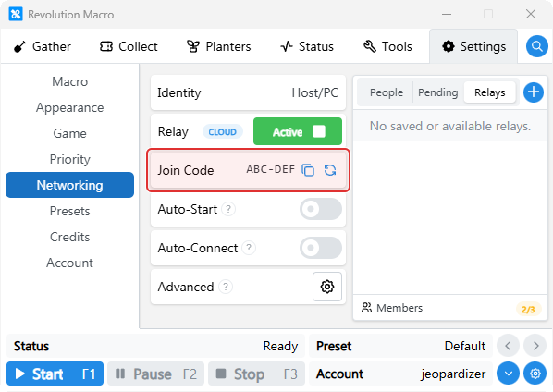Click the Revolution Macro app logo
This screenshot has width=553, height=392.
click(x=16, y=14)
